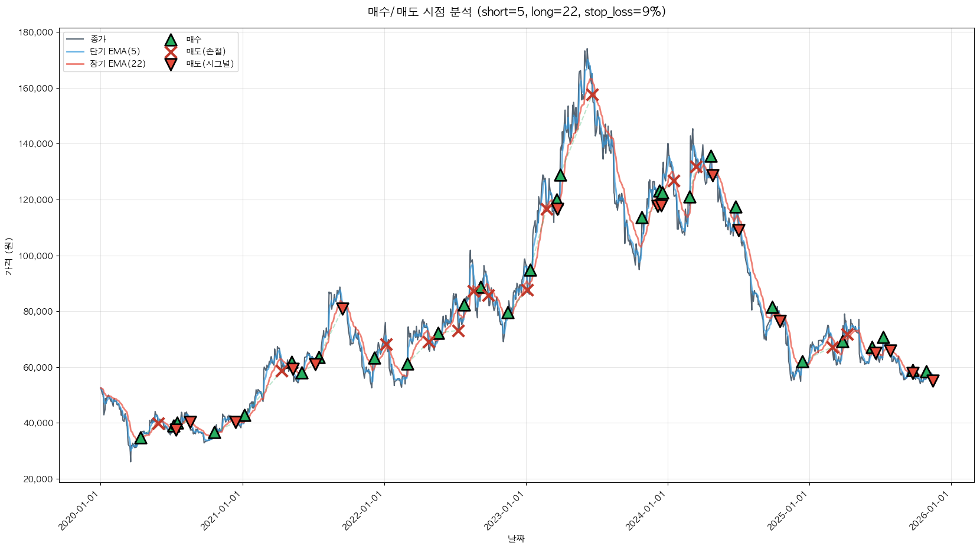Click the x-axis label 날짜
Screen dimensions: 980x549
[516, 538]
